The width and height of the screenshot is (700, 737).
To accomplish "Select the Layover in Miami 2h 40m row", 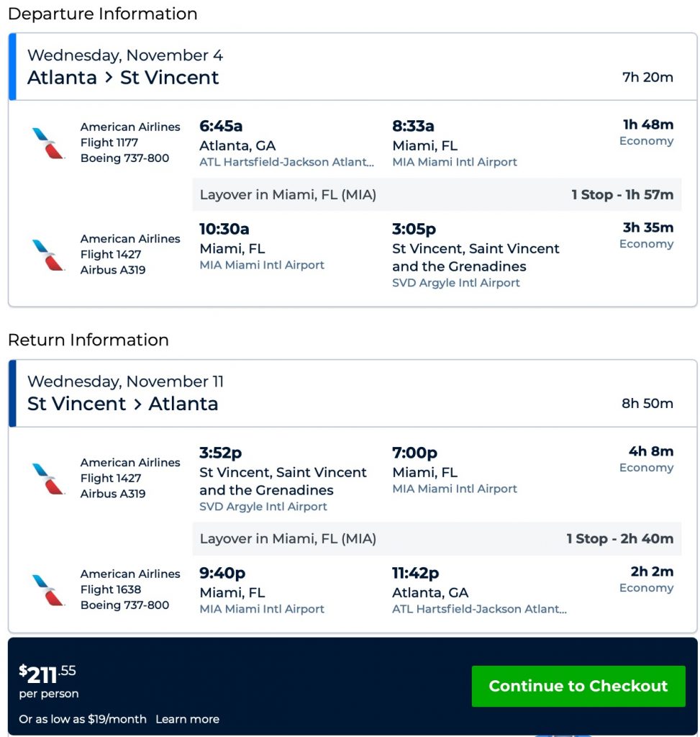I will pyautogui.click(x=436, y=538).
